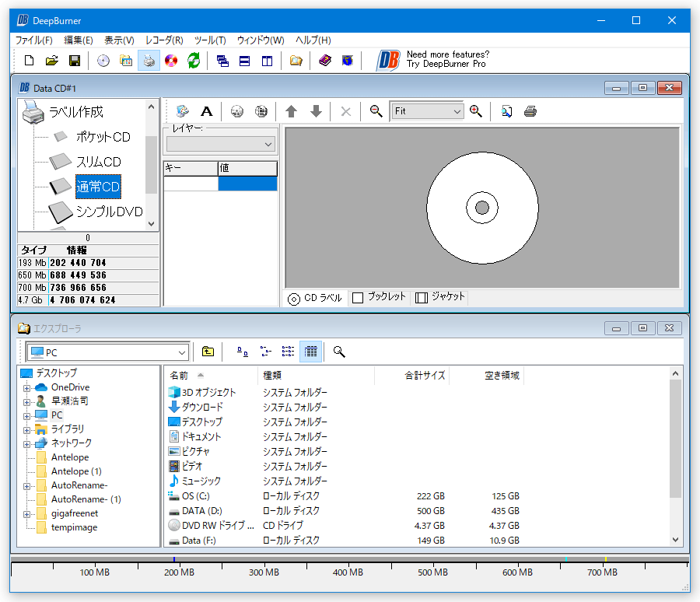Switch explorer to large icons view
Viewport: 700px width, 602px height.
tap(243, 352)
